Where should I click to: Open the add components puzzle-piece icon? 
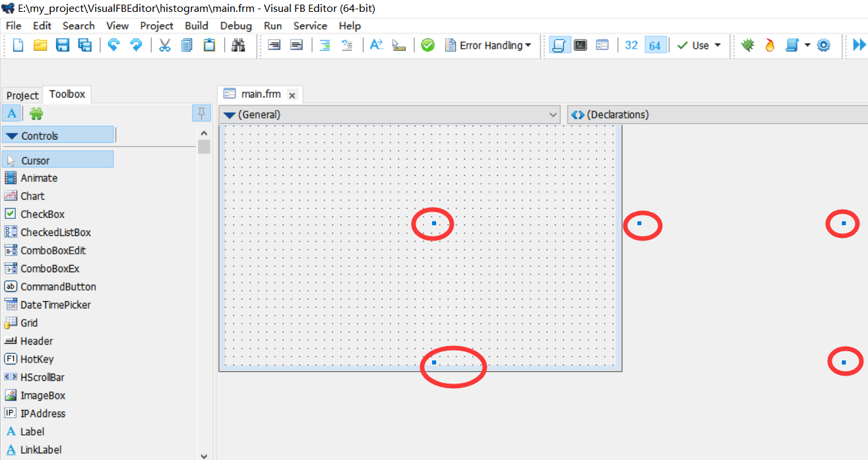point(36,113)
